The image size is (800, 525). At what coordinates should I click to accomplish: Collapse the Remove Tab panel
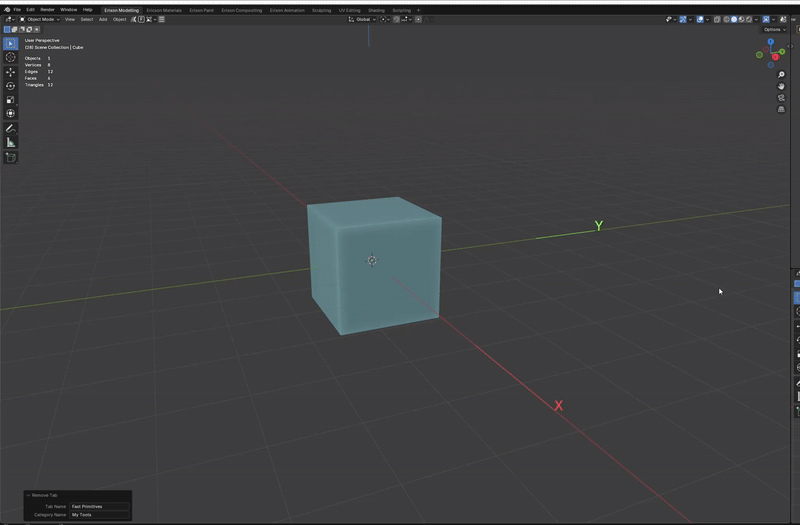(x=28, y=495)
